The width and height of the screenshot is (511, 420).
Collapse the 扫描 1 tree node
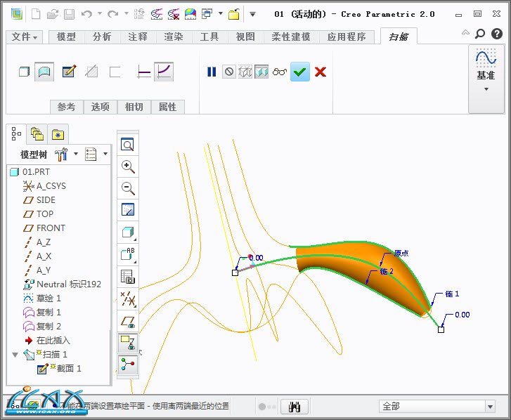[15, 355]
